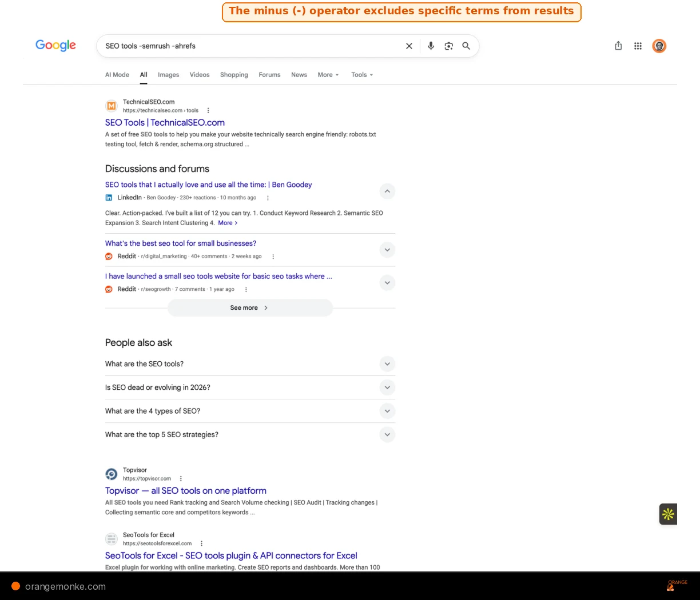The height and width of the screenshot is (600, 700).
Task: Click the Reddit icon next to r/digital_marketing
Action: [109, 257]
